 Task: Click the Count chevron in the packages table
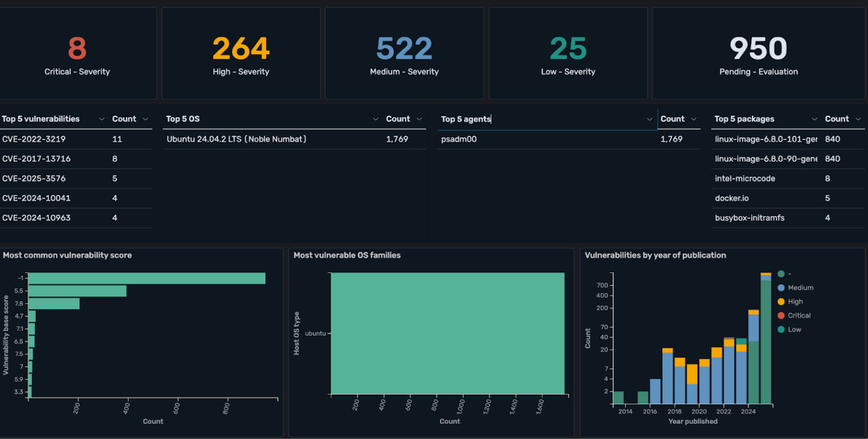pyautogui.click(x=858, y=119)
